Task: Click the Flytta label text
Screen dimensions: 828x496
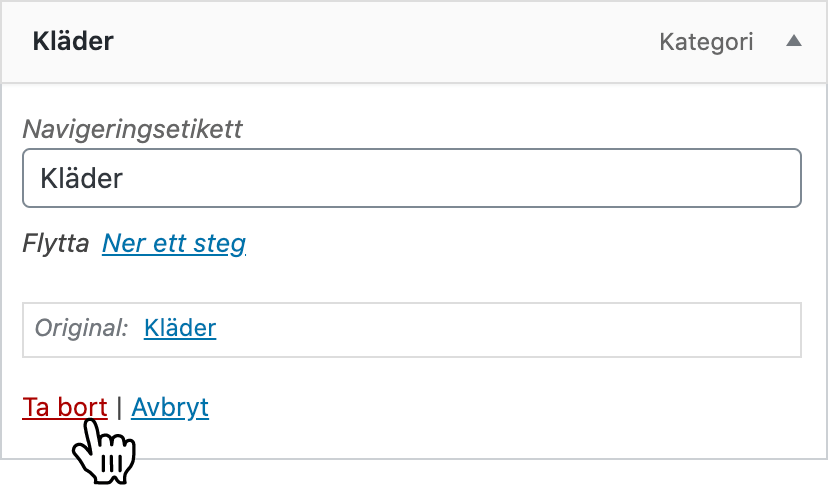Action: [56, 243]
